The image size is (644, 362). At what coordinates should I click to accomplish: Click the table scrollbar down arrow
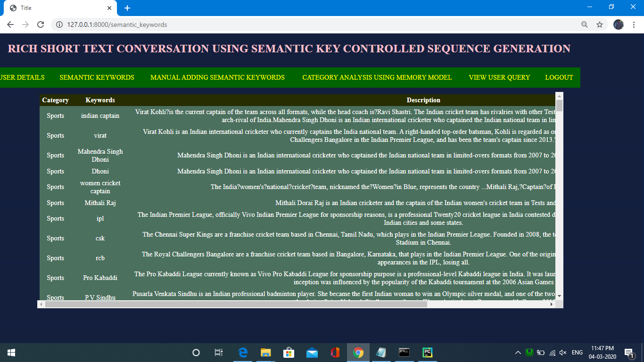click(x=560, y=296)
